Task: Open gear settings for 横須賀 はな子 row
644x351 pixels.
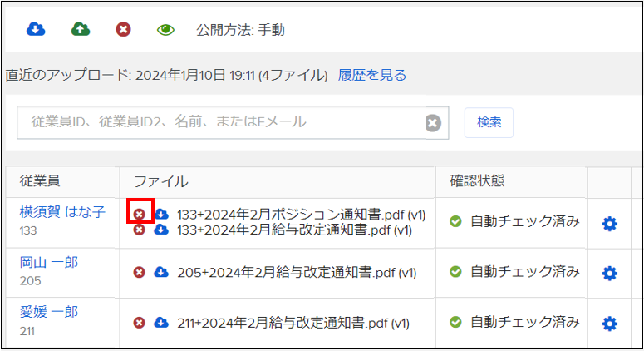Action: [609, 224]
